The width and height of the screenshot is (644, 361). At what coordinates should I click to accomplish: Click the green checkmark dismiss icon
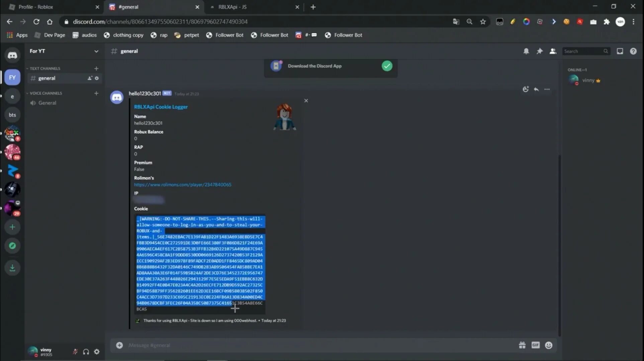(387, 66)
